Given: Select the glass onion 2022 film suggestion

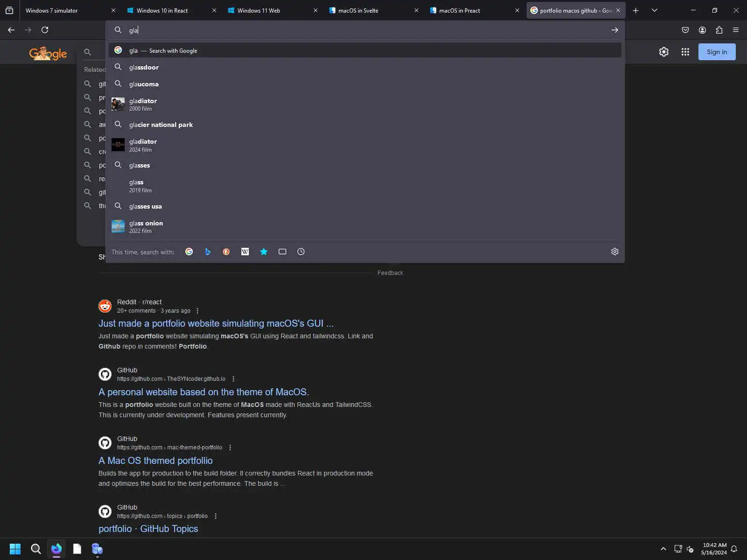Looking at the screenshot, I should click(365, 227).
